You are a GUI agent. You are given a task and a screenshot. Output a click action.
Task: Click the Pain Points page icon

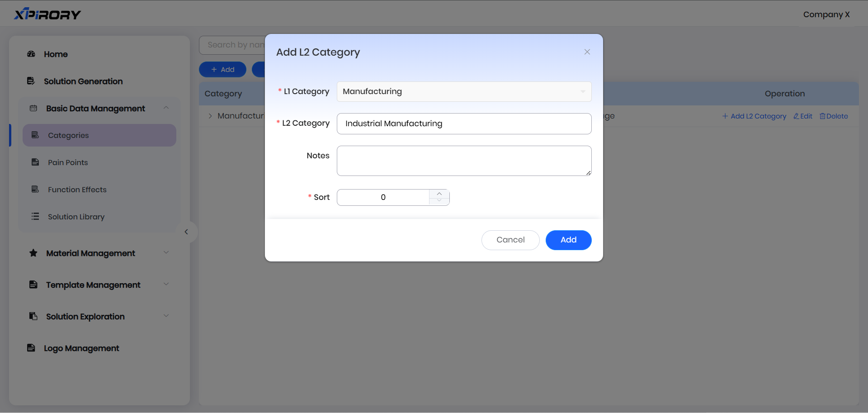point(35,162)
